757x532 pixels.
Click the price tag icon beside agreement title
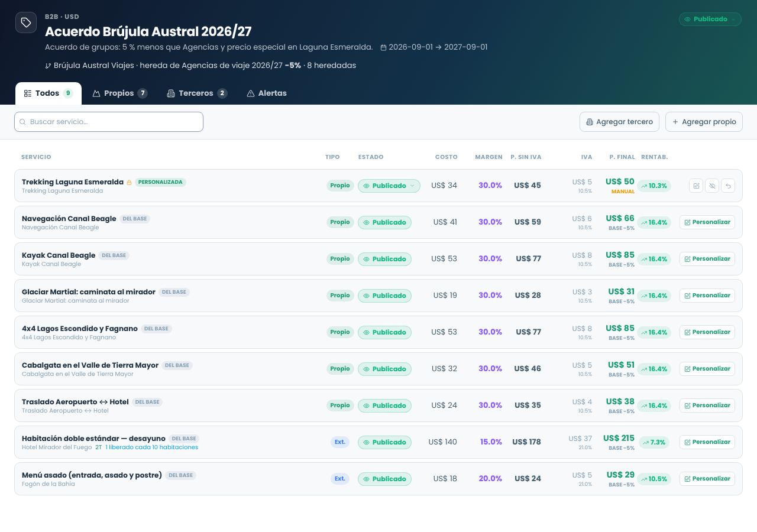(x=26, y=22)
